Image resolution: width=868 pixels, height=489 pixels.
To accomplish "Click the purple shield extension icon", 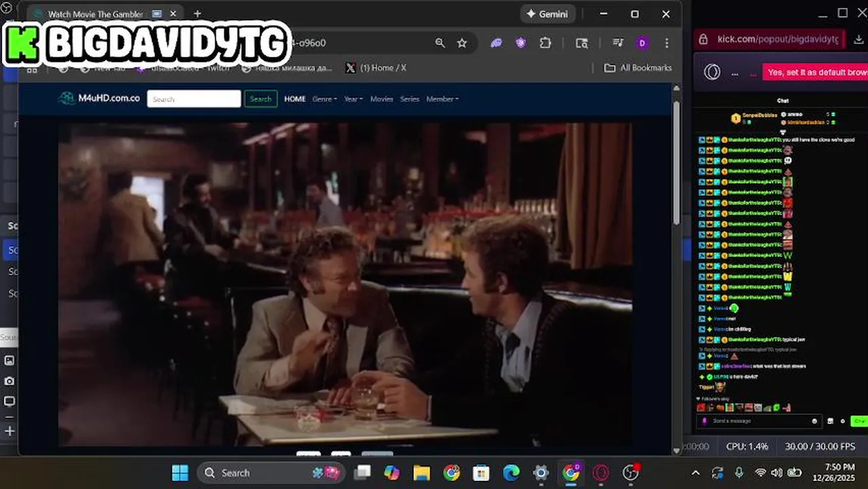I will click(521, 43).
